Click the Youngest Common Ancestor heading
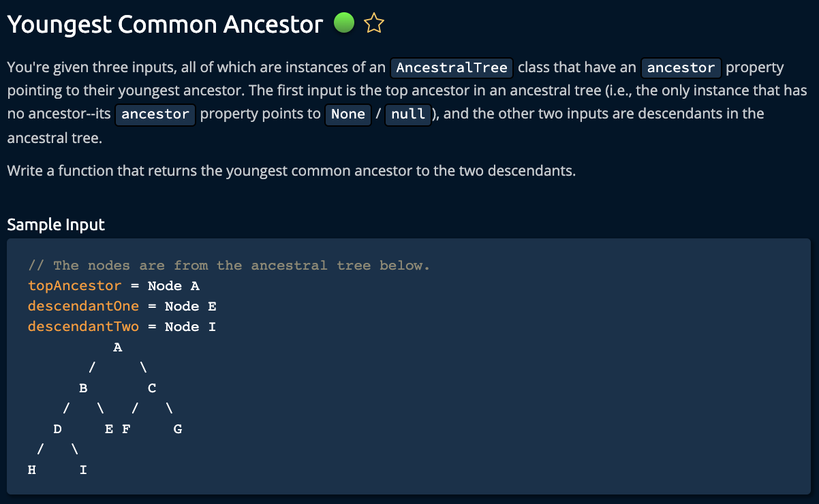Viewport: 819px width, 504px height. 165,25
